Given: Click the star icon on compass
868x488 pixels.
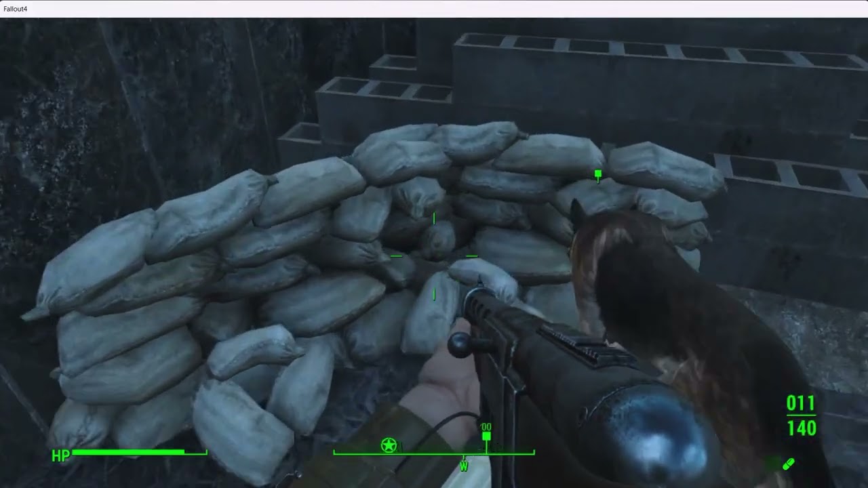Looking at the screenshot, I should [389, 445].
